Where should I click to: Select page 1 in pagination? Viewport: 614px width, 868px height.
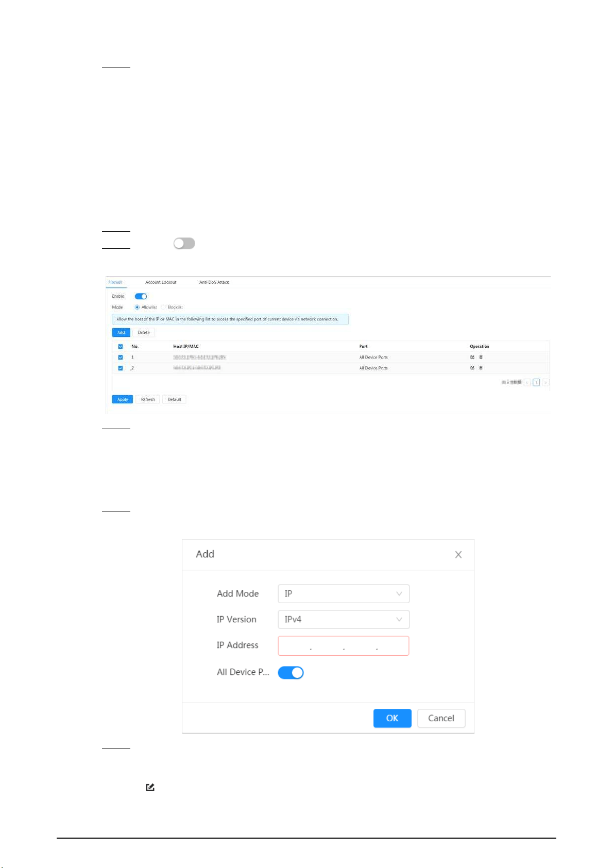click(536, 382)
